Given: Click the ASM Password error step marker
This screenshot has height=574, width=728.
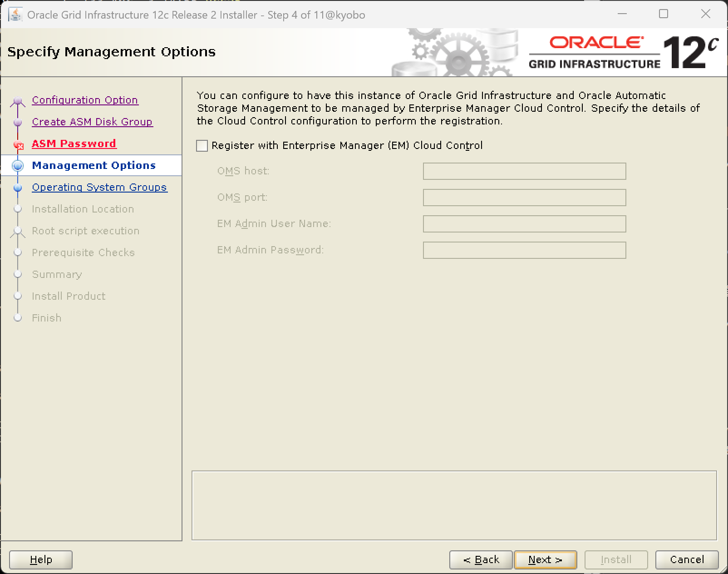Looking at the screenshot, I should click(x=18, y=144).
